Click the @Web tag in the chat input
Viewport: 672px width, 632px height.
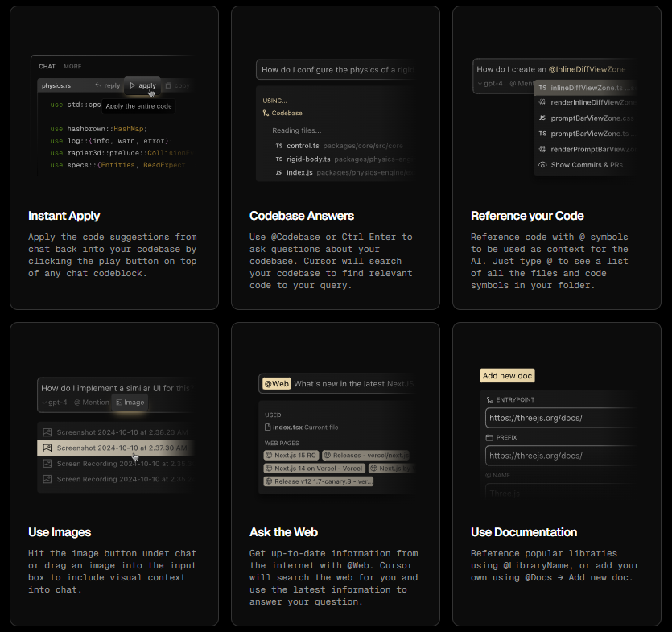(276, 384)
